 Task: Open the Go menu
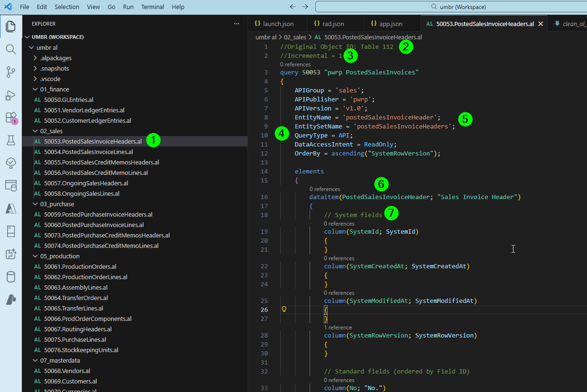click(111, 7)
